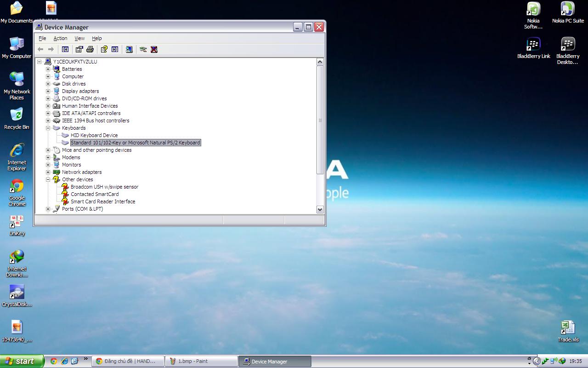Image resolution: width=588 pixels, height=368 pixels.
Task: Click the Help toolbar icon with question mark
Action: click(x=104, y=49)
